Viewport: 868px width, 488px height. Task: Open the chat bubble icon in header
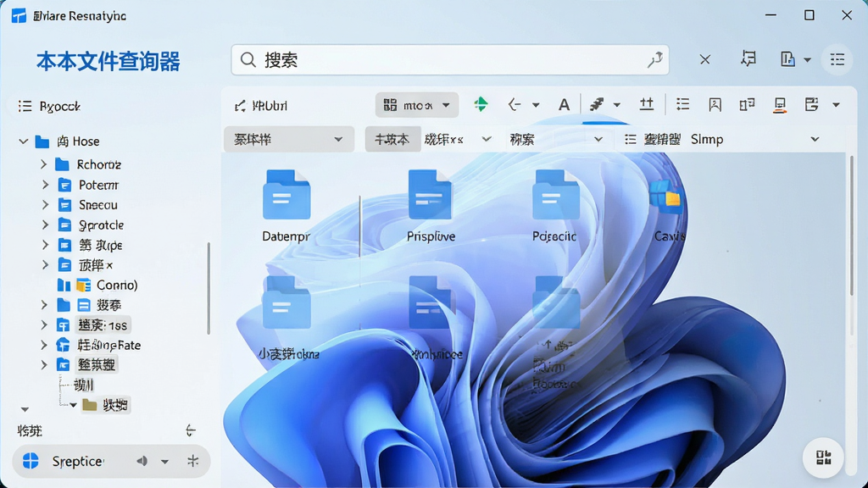(x=748, y=58)
